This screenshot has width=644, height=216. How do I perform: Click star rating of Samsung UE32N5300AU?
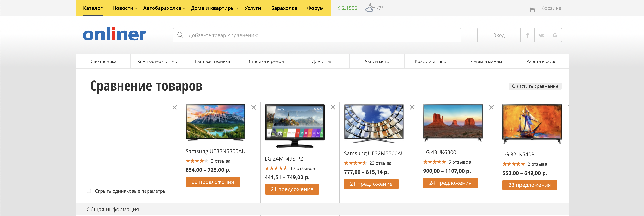pyautogui.click(x=197, y=161)
